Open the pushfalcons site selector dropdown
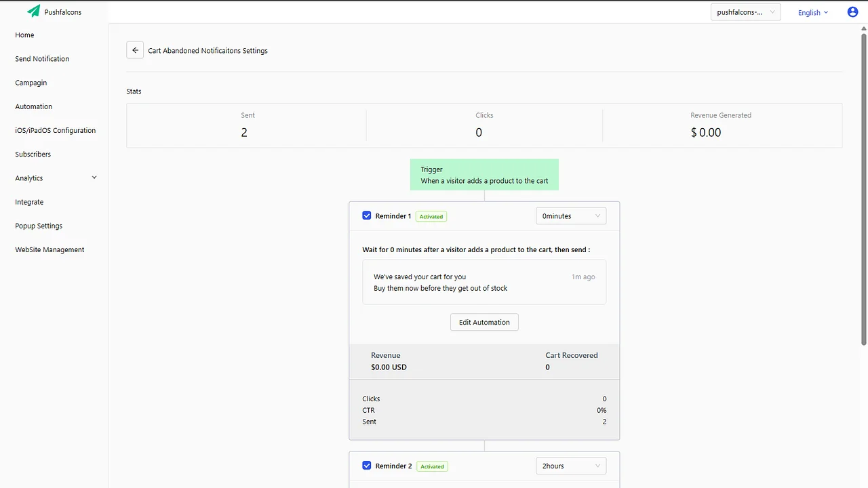The image size is (868, 488). click(745, 12)
